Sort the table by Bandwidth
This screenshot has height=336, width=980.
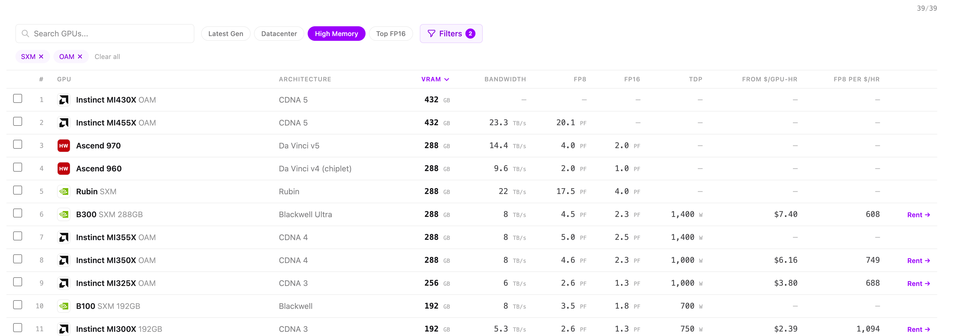point(505,79)
